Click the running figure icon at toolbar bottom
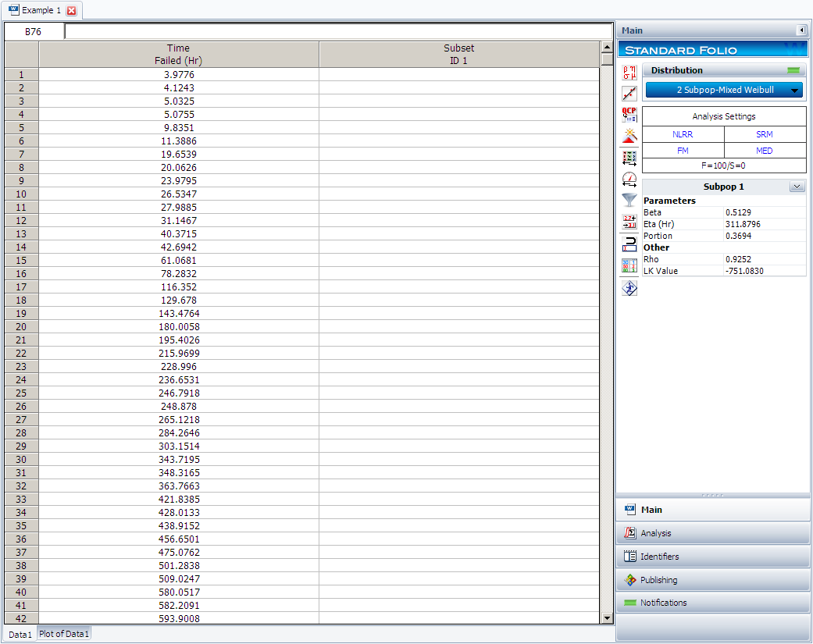 629,288
